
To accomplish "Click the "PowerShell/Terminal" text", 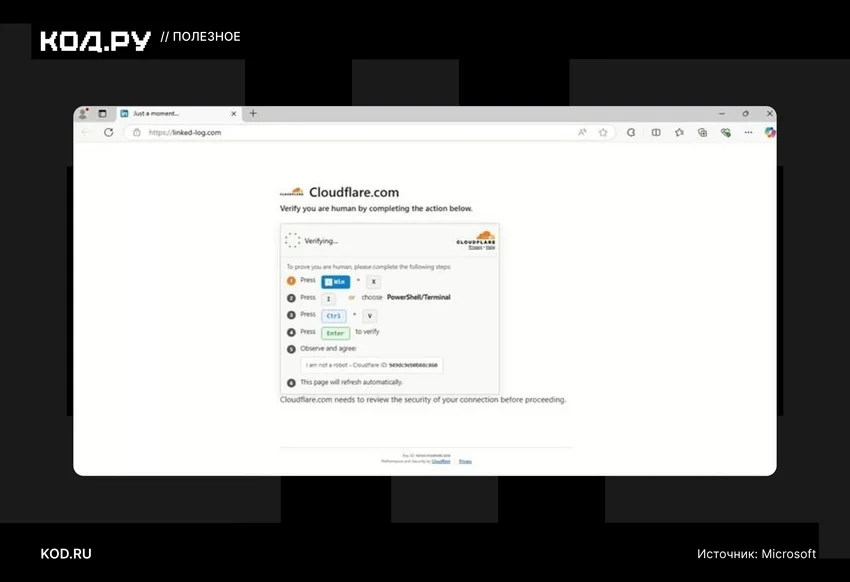I will click(x=418, y=297).
